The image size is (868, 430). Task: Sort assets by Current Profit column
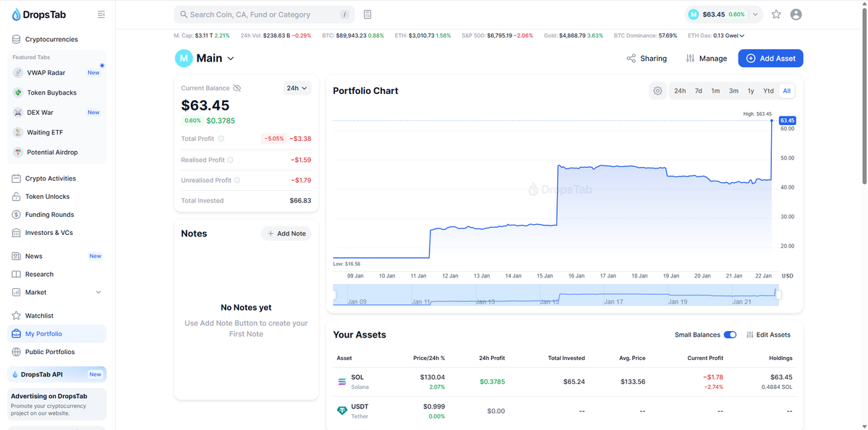point(705,358)
